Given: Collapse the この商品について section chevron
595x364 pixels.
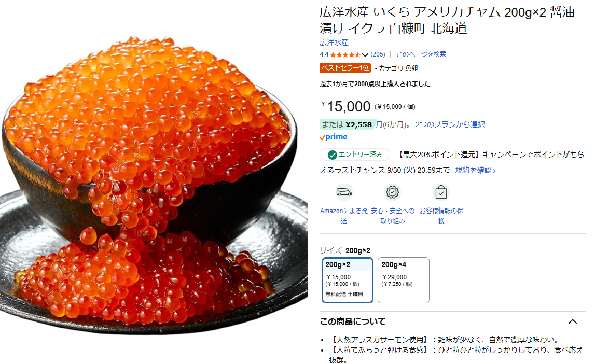Looking at the screenshot, I should [572, 321].
